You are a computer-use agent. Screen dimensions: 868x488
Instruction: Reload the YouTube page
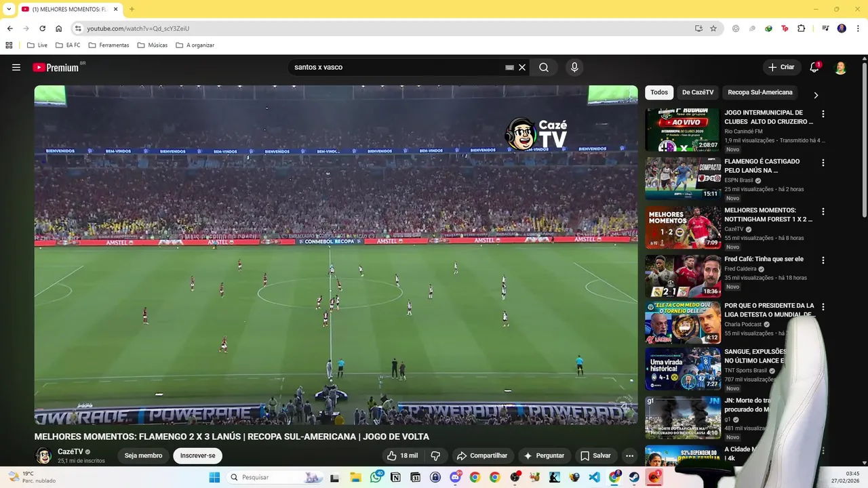42,28
